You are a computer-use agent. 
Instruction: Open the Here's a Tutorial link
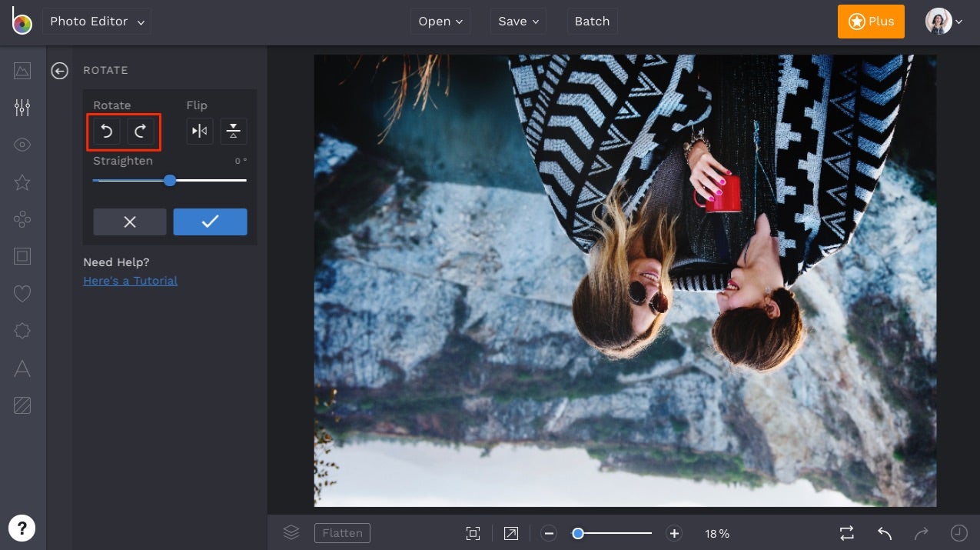[x=130, y=280]
